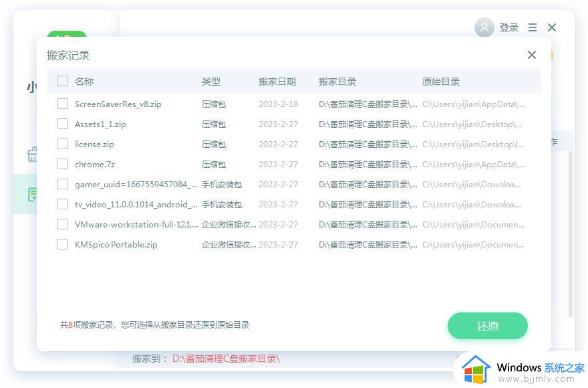Select the VMware-workstation-full-12.1 file name
Image resolution: width=588 pixels, height=388 pixels.
(x=136, y=225)
